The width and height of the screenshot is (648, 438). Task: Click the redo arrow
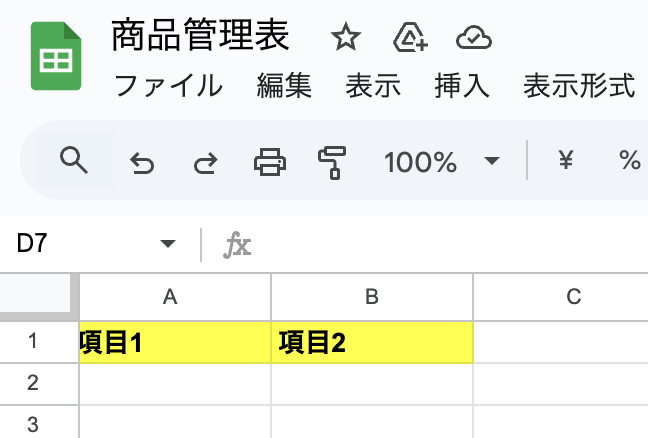205,161
